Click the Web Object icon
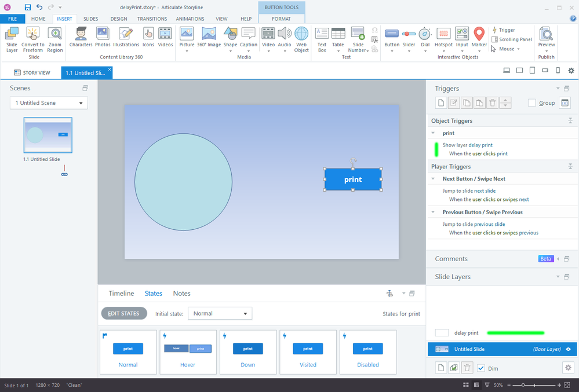This screenshot has height=392, width=579. coord(301,35)
